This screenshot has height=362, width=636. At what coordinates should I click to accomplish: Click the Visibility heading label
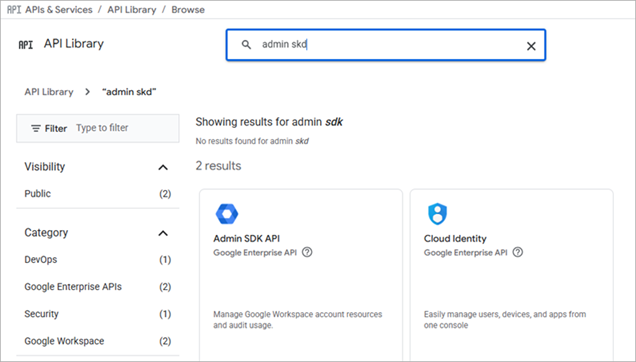(x=45, y=167)
